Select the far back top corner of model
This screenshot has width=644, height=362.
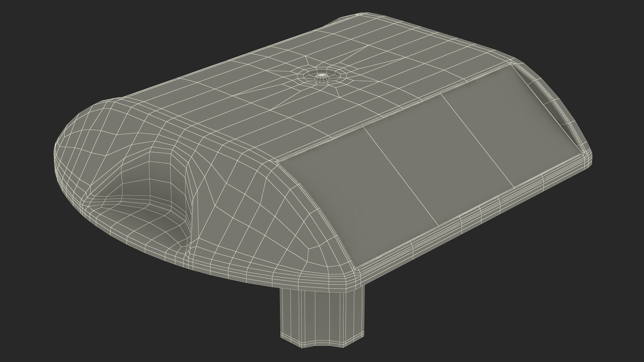pyautogui.click(x=358, y=15)
